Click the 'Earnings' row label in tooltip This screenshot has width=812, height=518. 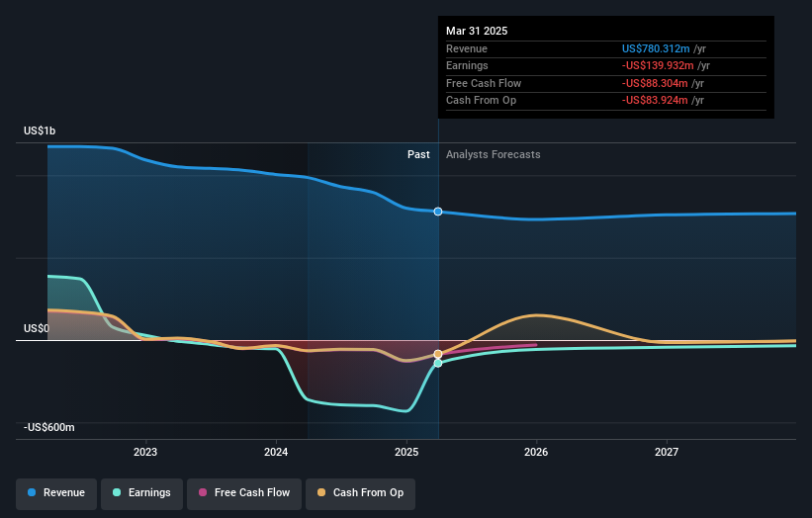point(467,65)
